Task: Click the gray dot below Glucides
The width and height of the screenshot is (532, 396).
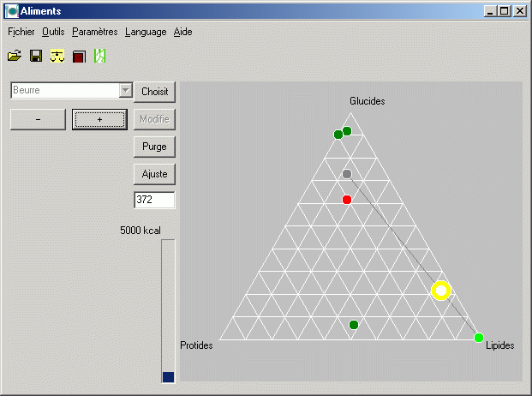Action: tap(347, 174)
